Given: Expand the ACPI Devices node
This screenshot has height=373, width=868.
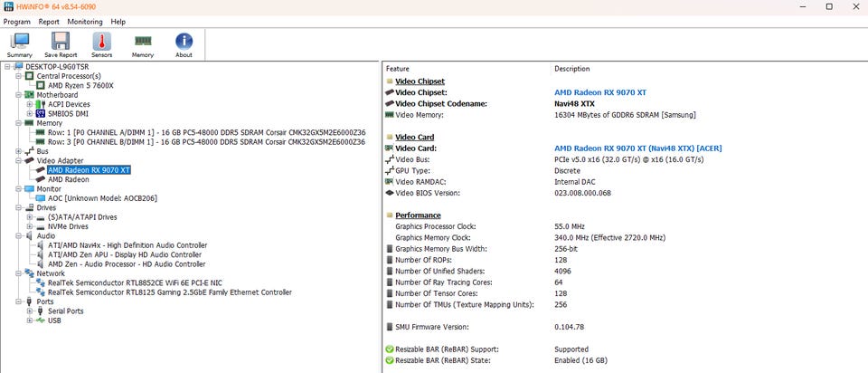Looking at the screenshot, I should 29,104.
